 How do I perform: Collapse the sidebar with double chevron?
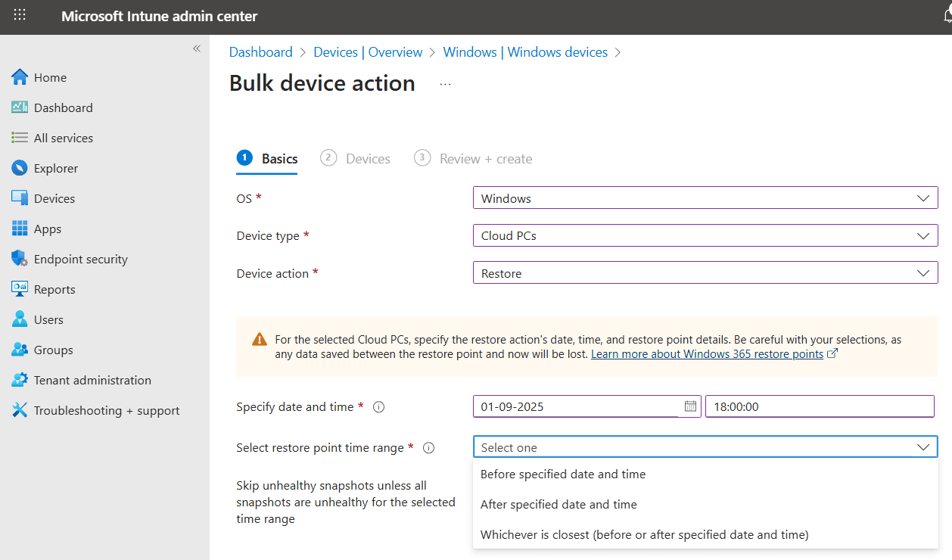(x=196, y=48)
